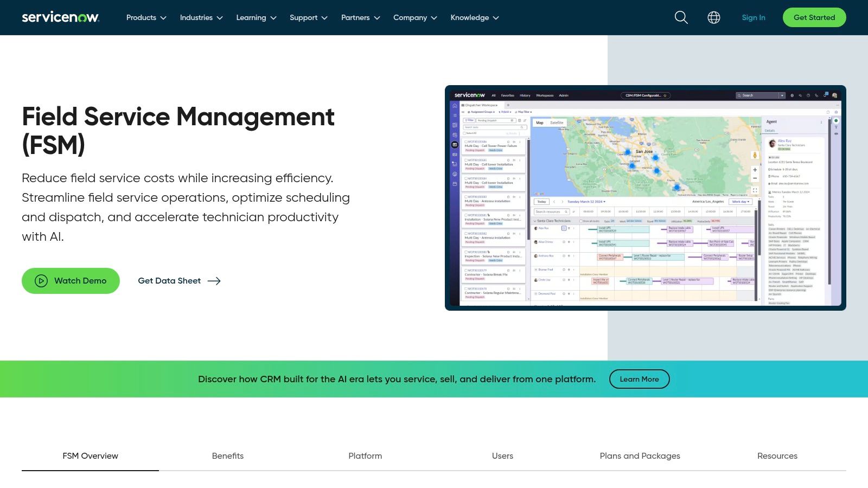Open the site search icon
Image resolution: width=868 pixels, height=488 pixels.
coord(681,17)
